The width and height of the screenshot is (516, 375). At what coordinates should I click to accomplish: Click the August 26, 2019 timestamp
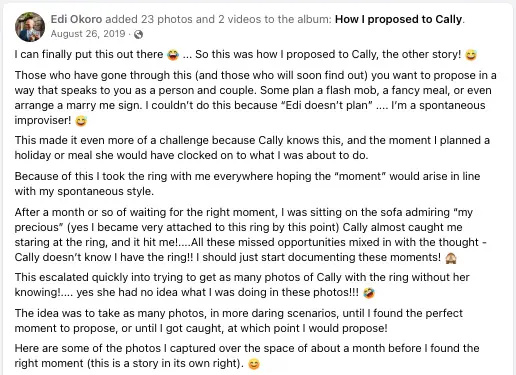(88, 34)
